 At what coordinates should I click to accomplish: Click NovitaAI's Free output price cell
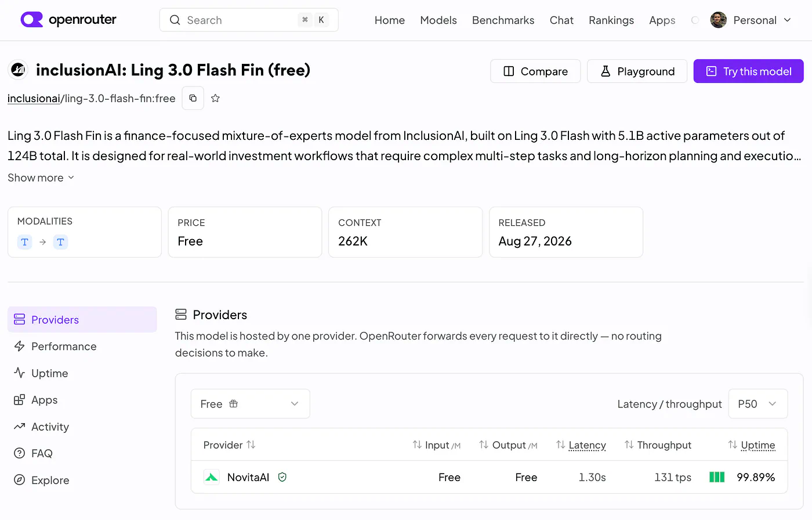[526, 477]
